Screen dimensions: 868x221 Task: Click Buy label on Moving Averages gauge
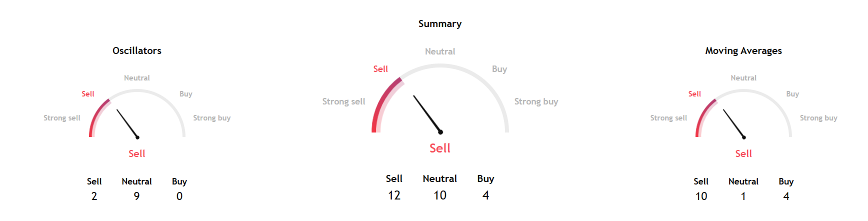[x=792, y=94]
